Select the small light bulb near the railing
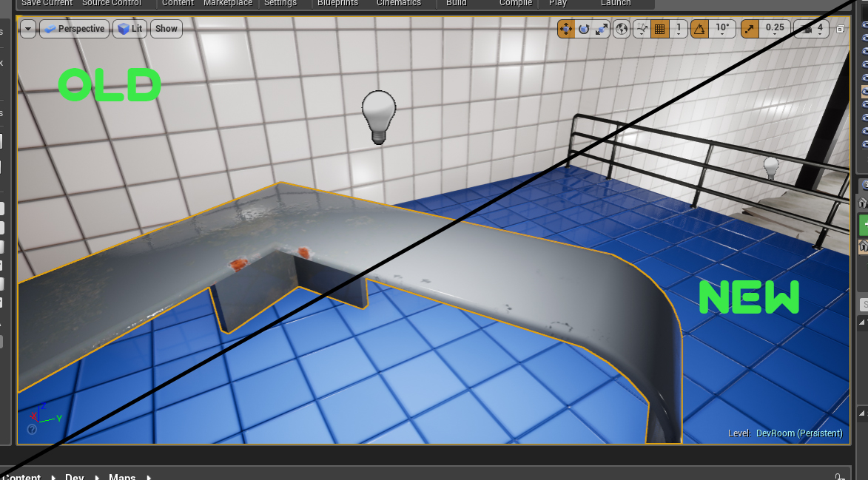This screenshot has width=868, height=480. tap(771, 167)
